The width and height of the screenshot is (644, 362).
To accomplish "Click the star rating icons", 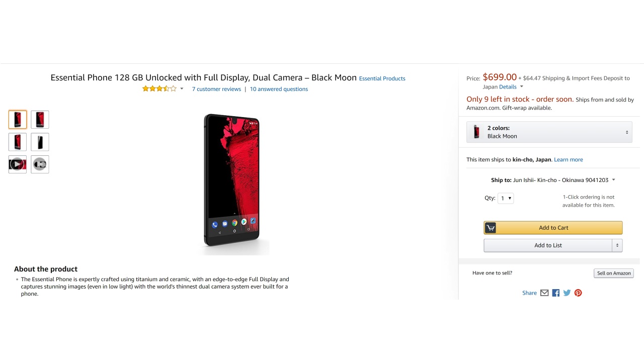I will 159,89.
